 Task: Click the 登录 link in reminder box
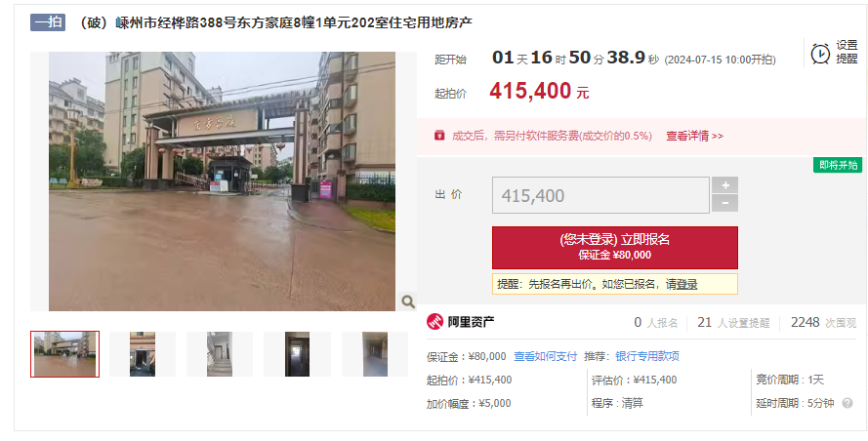pos(687,285)
